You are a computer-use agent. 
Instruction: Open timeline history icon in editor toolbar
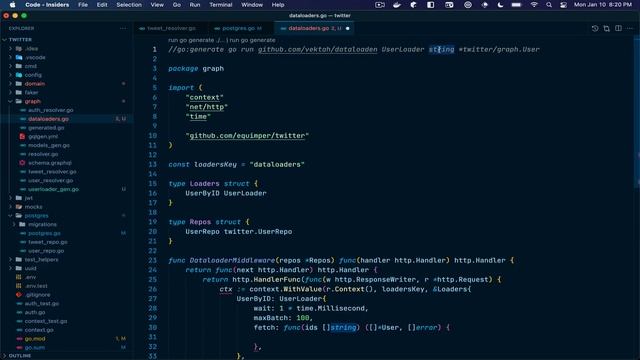pyautogui.click(x=595, y=29)
